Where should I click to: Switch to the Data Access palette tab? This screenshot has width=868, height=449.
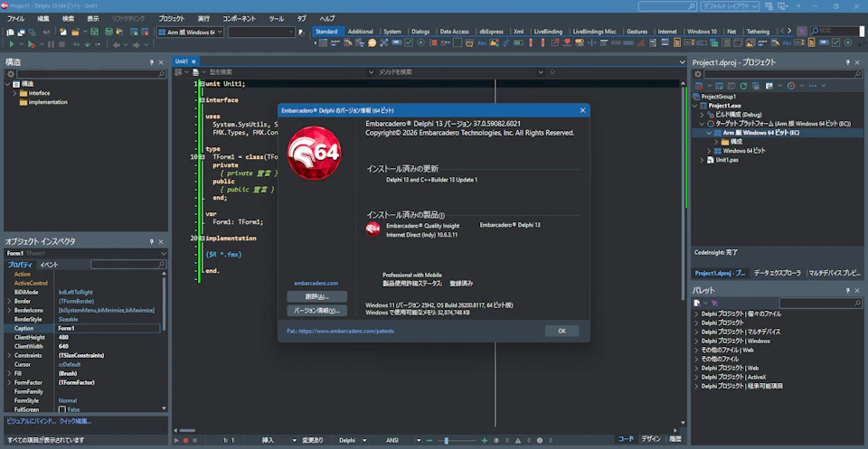click(455, 32)
